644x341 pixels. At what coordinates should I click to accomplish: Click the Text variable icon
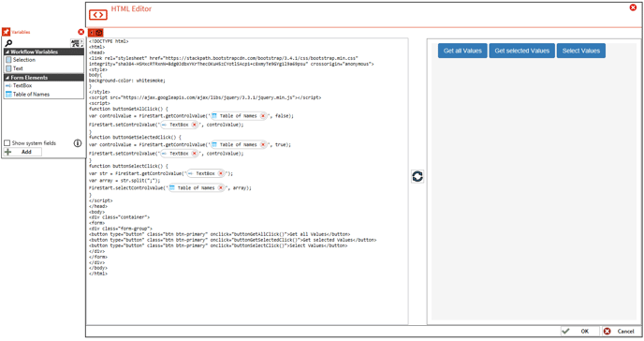point(8,68)
